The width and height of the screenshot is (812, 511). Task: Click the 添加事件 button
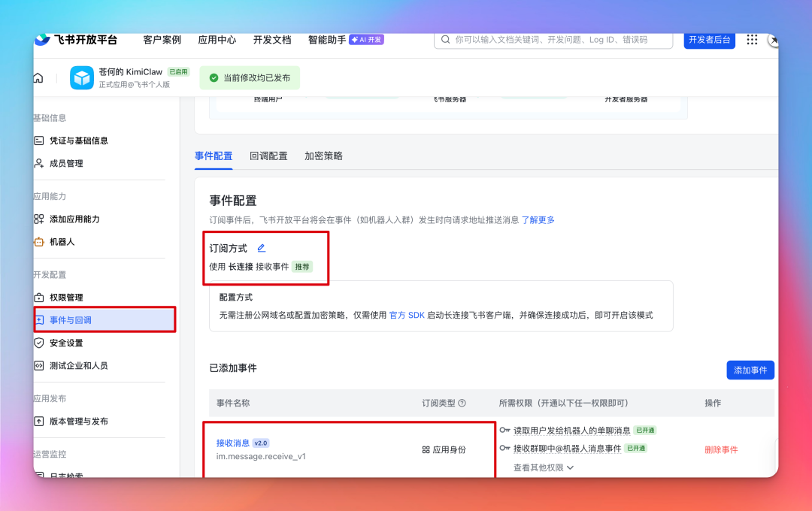click(x=750, y=370)
